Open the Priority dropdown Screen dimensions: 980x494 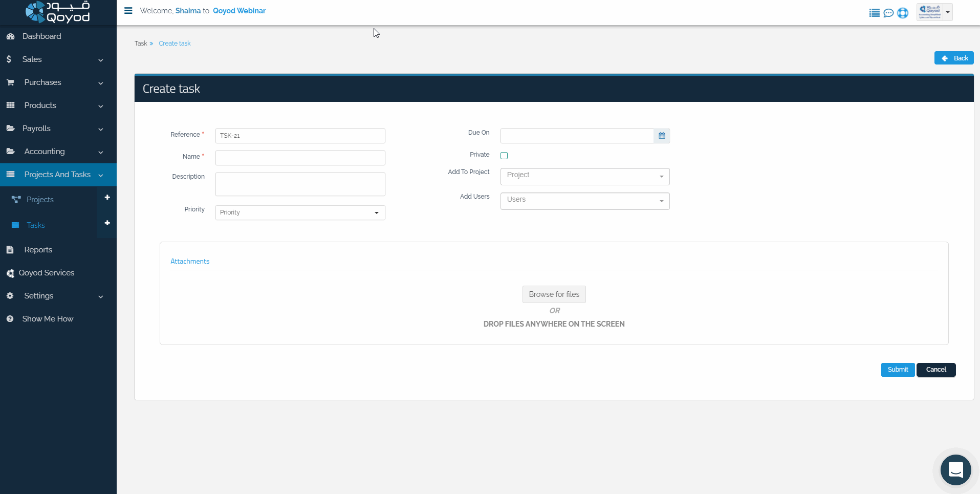[x=300, y=212]
